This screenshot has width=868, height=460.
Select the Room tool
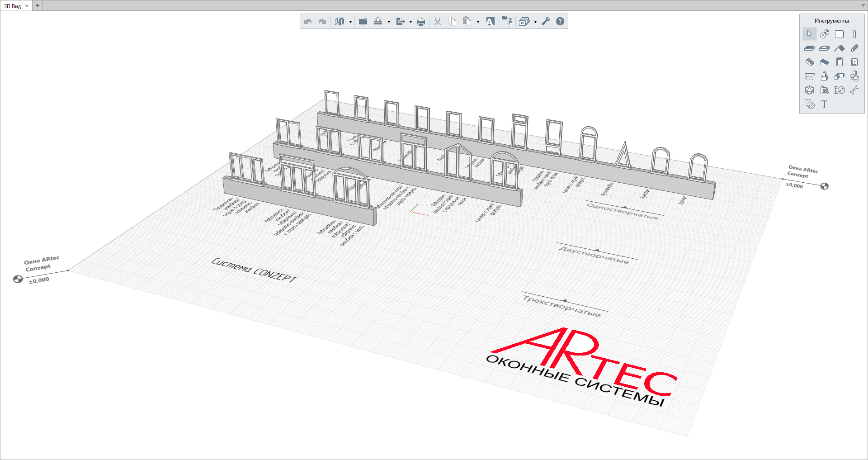pos(825,90)
